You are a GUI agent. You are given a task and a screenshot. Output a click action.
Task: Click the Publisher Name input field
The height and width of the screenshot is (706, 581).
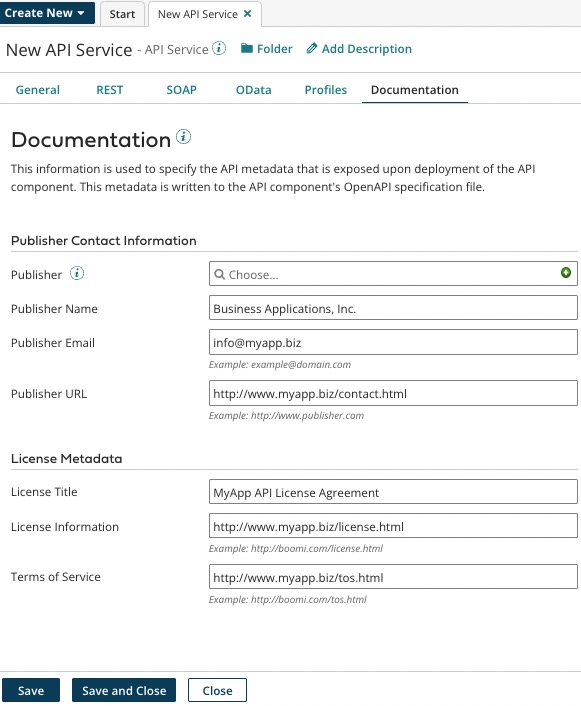pyautogui.click(x=393, y=308)
